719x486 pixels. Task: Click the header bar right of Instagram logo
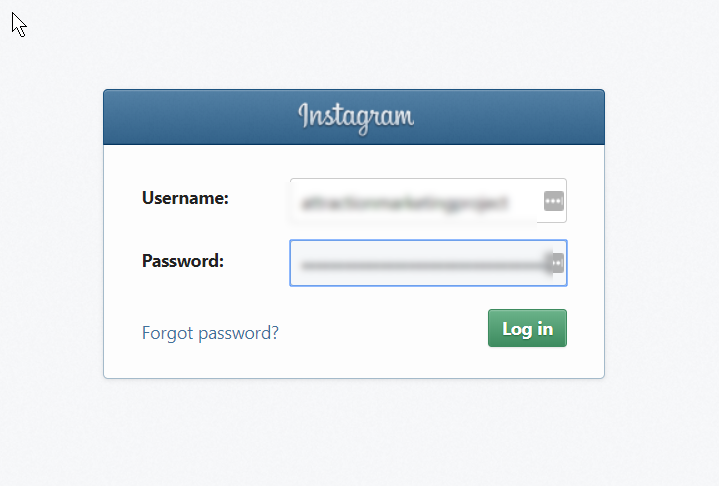click(509, 117)
